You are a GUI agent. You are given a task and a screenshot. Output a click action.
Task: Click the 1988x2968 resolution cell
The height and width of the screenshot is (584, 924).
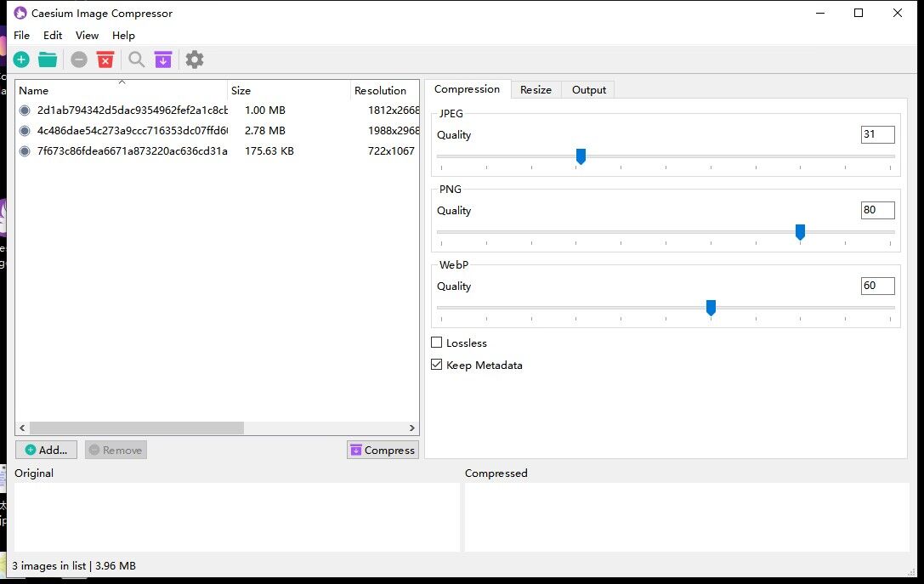tap(394, 131)
